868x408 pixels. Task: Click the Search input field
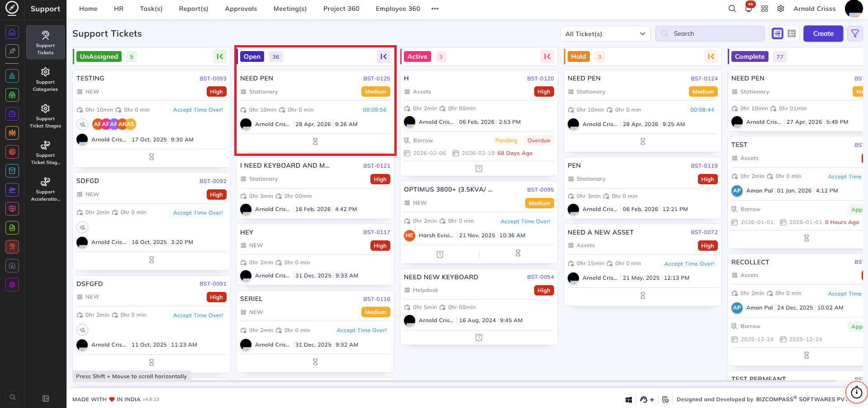pos(710,33)
